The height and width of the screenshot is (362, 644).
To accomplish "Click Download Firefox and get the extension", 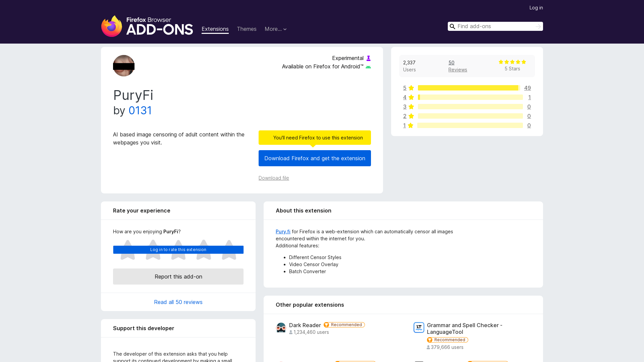I will point(315,158).
